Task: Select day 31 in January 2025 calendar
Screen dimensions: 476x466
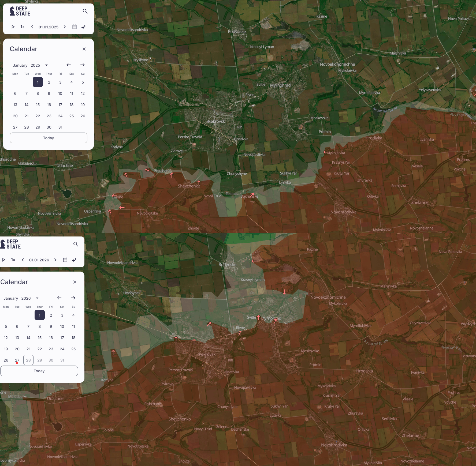Action: point(60,127)
